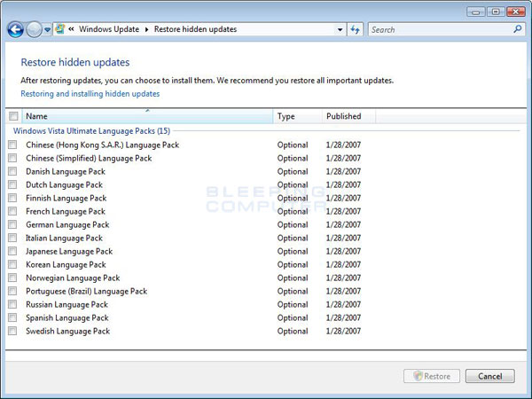This screenshot has width=532, height=399.
Task: Click the Cancel button
Action: point(490,376)
